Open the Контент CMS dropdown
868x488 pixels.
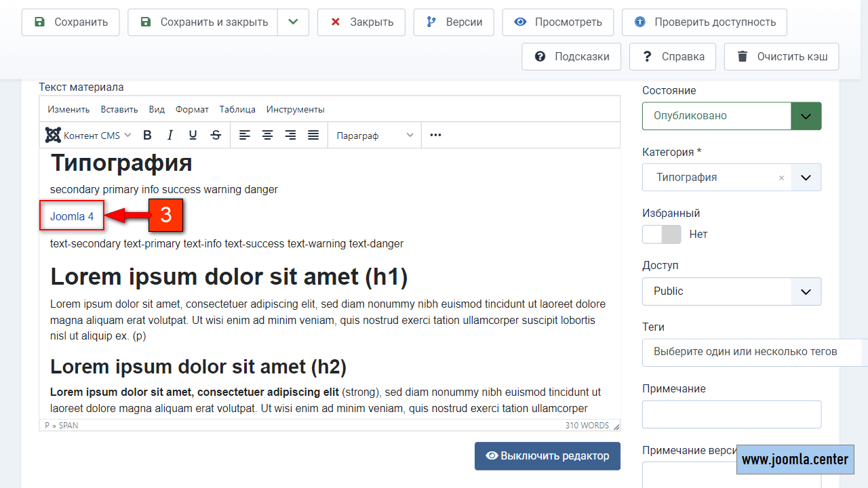(x=88, y=136)
